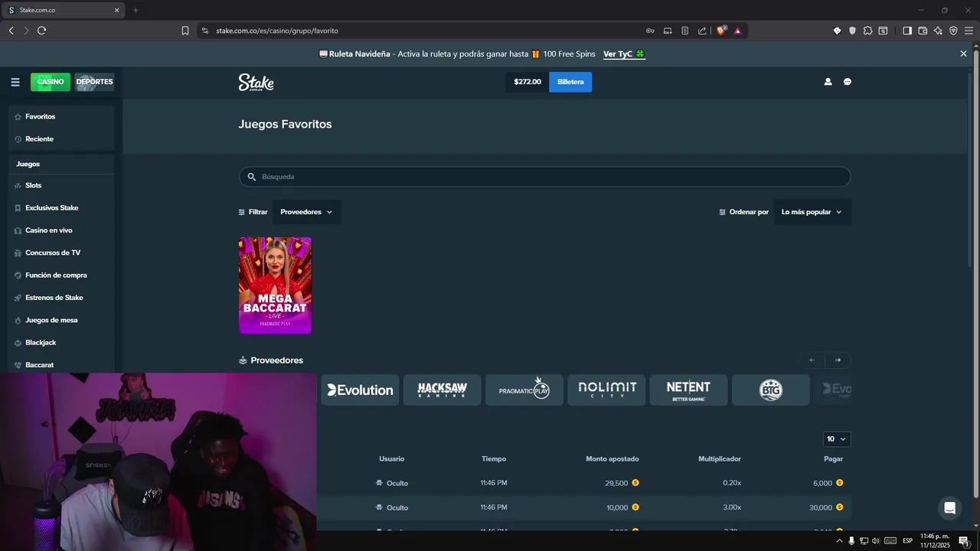The height and width of the screenshot is (551, 980).
Task: Expand hidden system tray icons chevron
Action: [x=839, y=541]
